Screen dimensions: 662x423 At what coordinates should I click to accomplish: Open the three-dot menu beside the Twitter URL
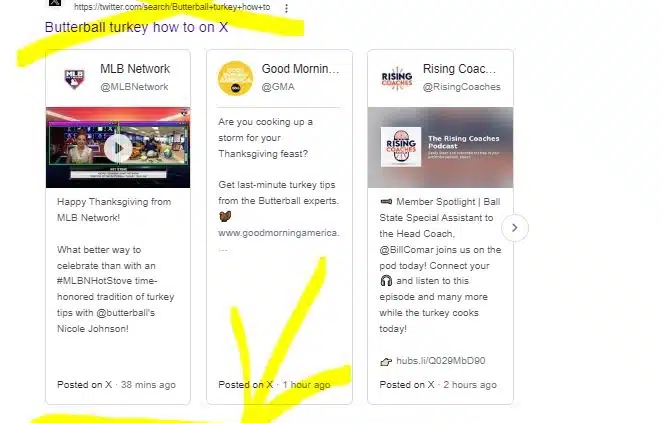click(286, 8)
